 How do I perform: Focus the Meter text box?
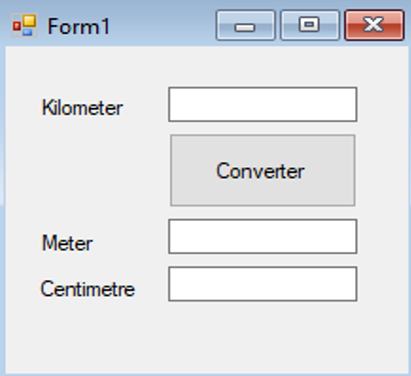pos(263,236)
